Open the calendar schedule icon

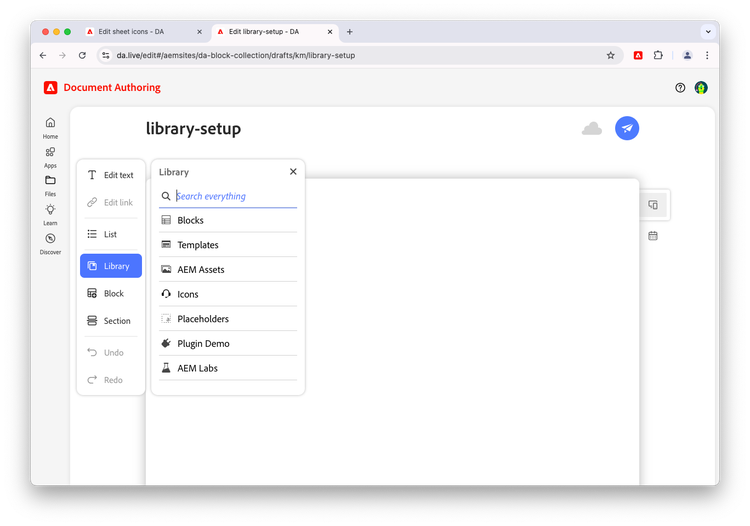[653, 236]
